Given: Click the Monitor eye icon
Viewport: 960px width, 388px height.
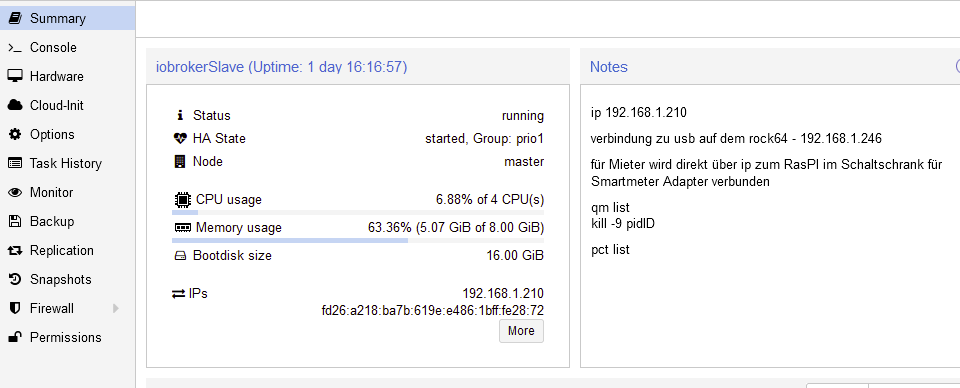Looking at the screenshot, I should [15, 192].
